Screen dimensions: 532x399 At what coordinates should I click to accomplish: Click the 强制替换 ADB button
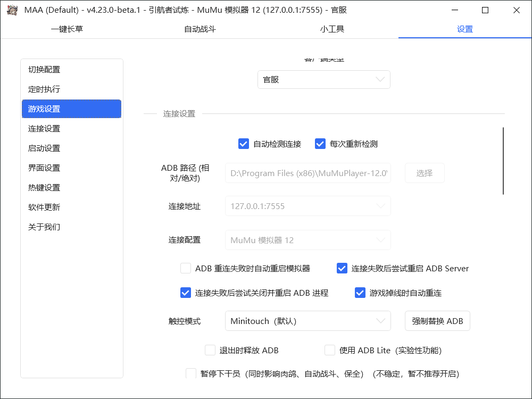(x=437, y=321)
